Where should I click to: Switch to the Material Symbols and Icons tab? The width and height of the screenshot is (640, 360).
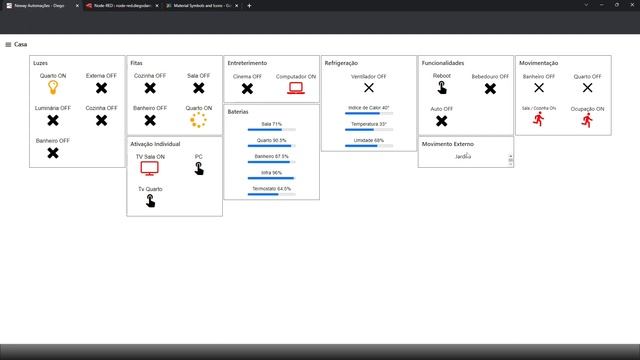[202, 6]
